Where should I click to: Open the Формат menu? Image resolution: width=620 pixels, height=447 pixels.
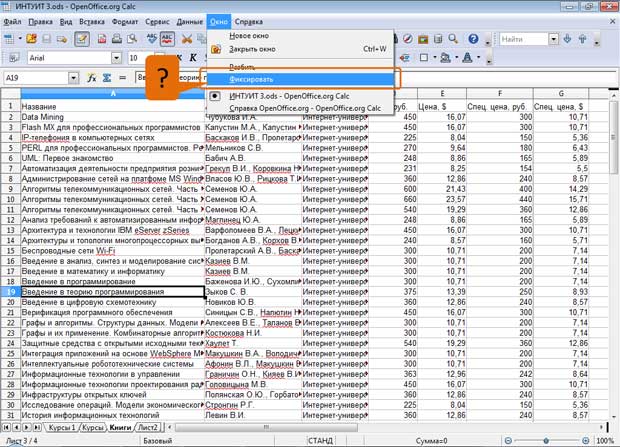click(x=125, y=22)
